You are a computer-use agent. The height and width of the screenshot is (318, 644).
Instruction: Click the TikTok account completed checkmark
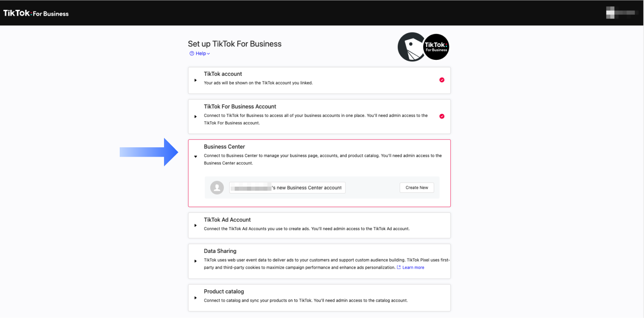[442, 80]
